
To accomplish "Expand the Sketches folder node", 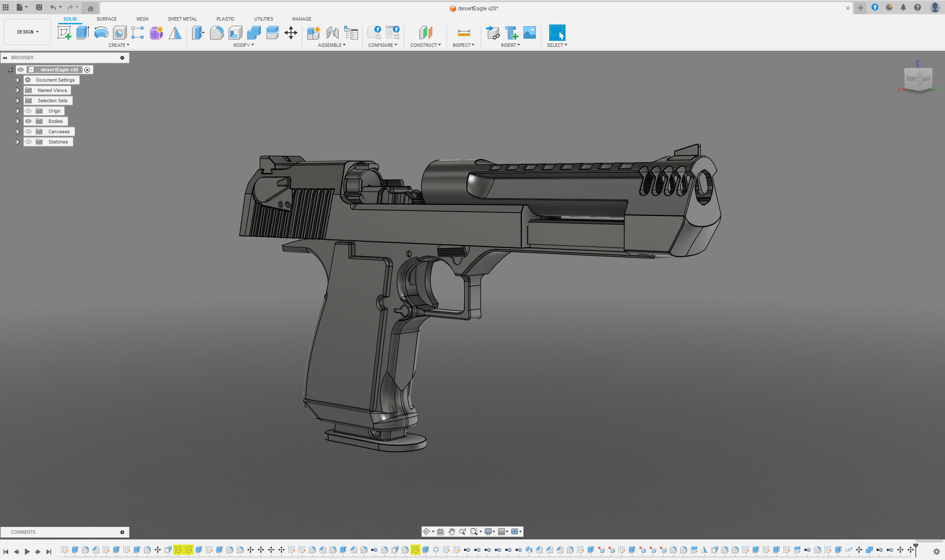I will point(18,142).
